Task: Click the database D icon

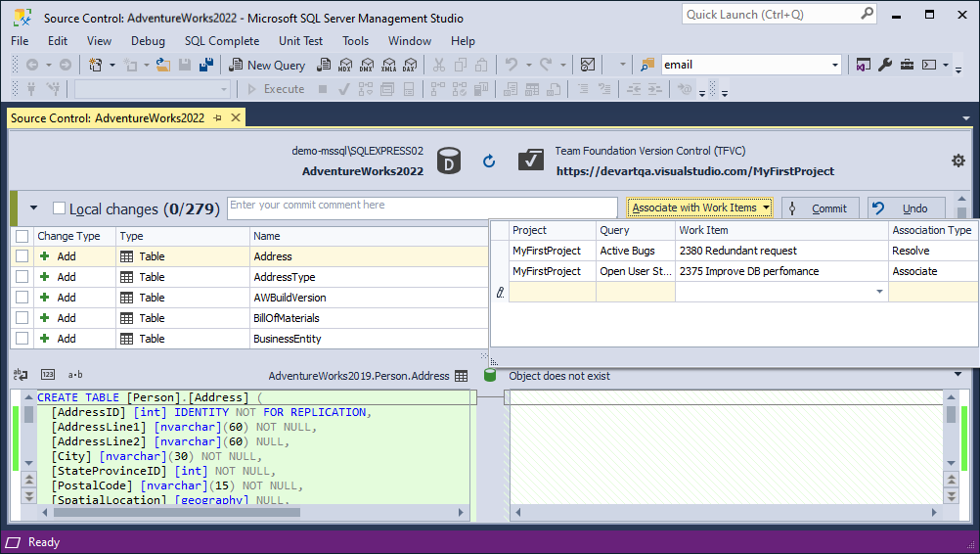Action: (449, 161)
